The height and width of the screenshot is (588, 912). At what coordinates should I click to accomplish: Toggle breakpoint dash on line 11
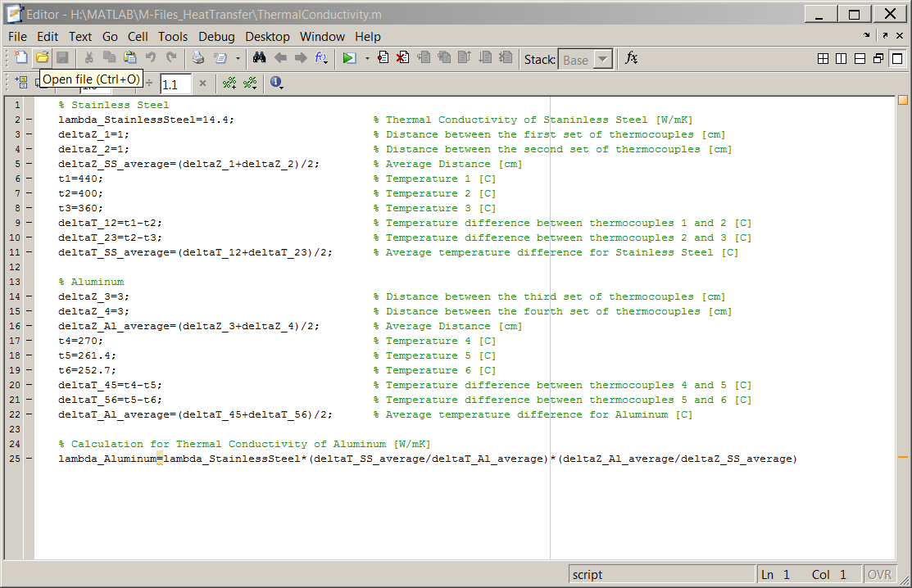29,252
